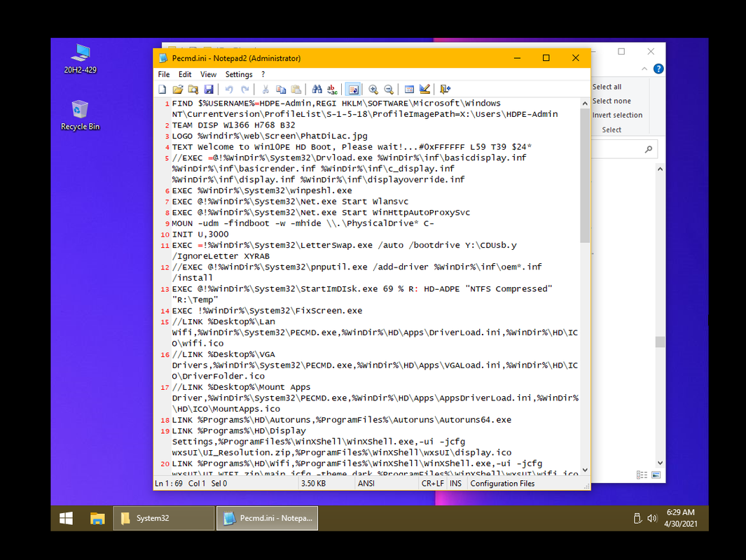Open the Edit menu

pos(185,75)
